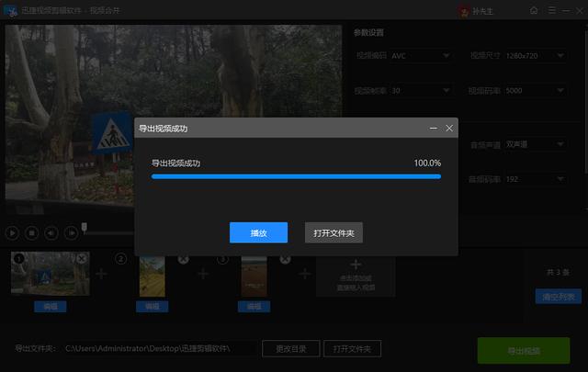Click 编辑 under the second clip
The height and width of the screenshot is (372, 588).
click(x=153, y=307)
